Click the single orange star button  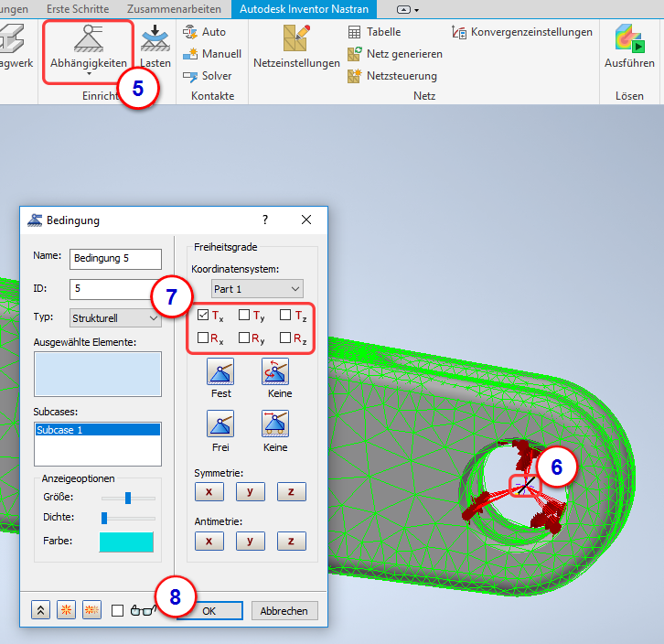pyautogui.click(x=66, y=610)
